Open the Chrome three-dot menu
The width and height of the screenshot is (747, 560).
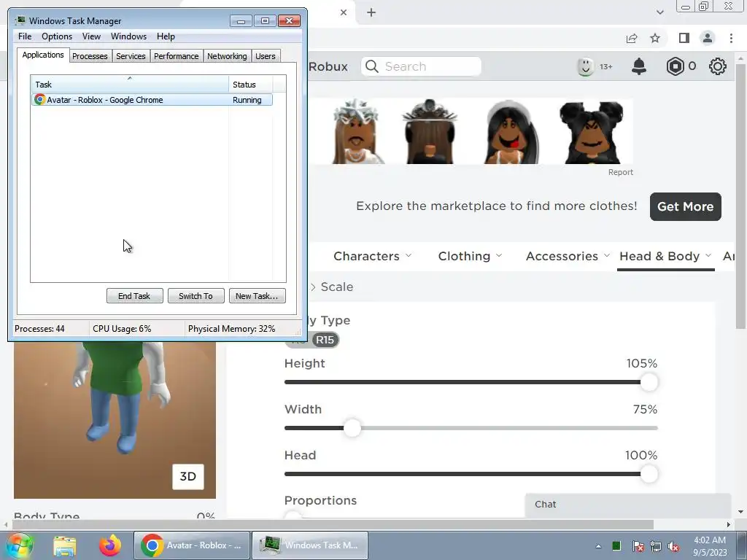pyautogui.click(x=731, y=38)
